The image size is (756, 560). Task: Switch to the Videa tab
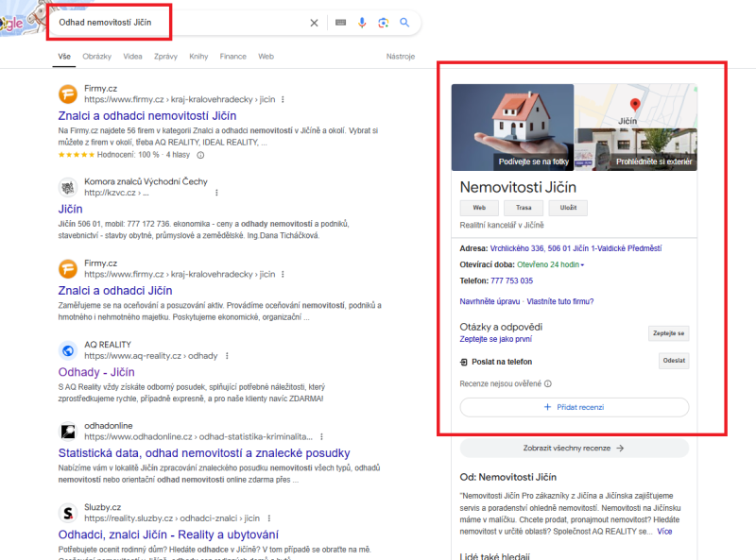click(x=132, y=57)
